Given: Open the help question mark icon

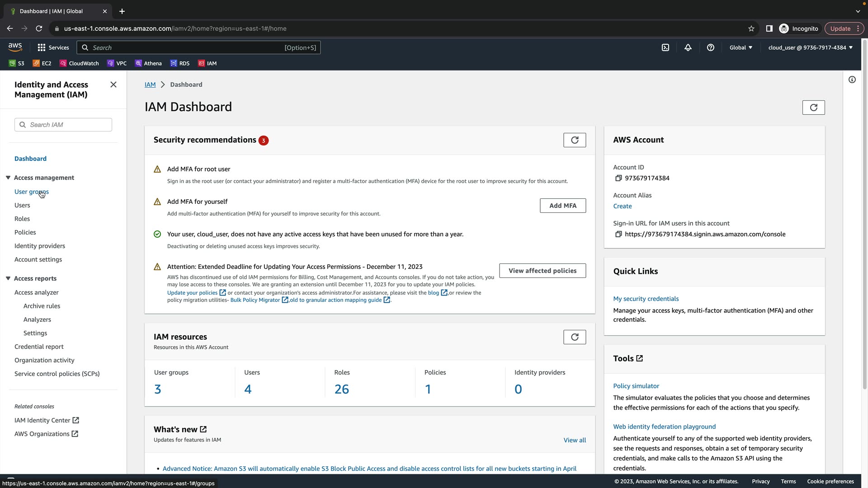Looking at the screenshot, I should point(711,47).
